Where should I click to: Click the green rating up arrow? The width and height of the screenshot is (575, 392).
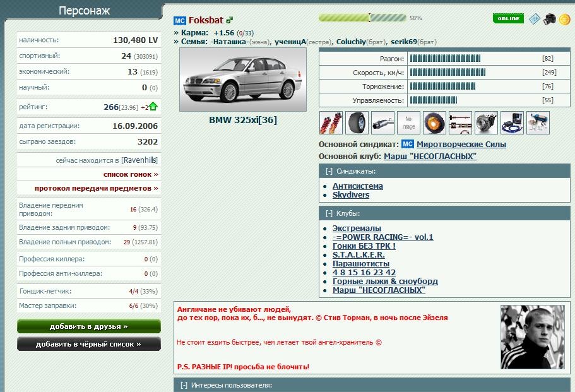pyautogui.click(x=153, y=106)
